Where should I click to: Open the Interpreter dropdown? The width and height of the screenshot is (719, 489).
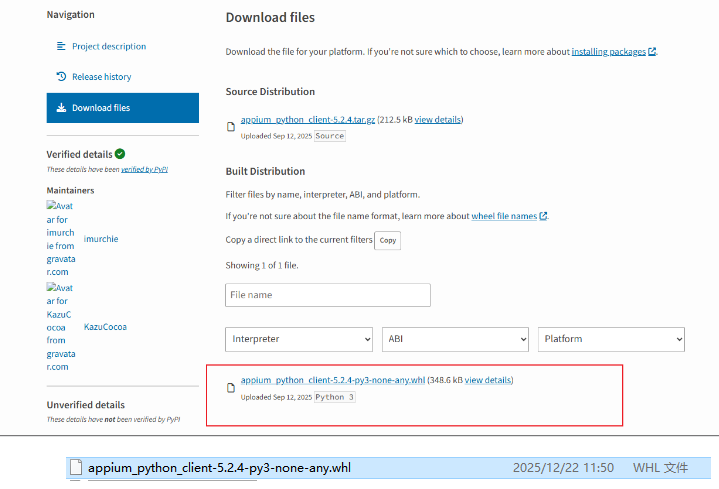click(x=299, y=339)
